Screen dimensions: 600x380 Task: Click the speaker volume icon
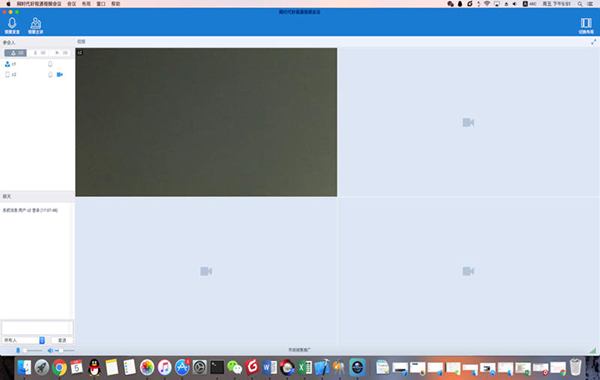tap(50, 350)
